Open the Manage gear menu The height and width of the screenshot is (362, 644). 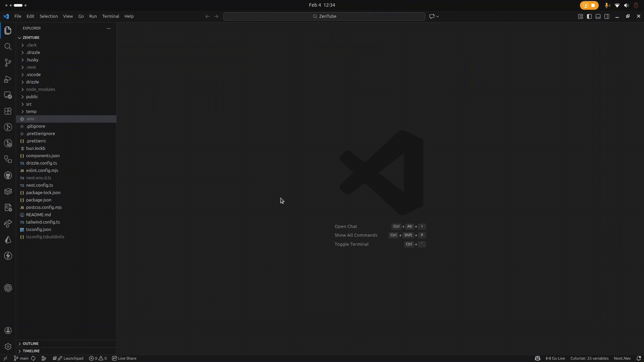tap(8, 346)
